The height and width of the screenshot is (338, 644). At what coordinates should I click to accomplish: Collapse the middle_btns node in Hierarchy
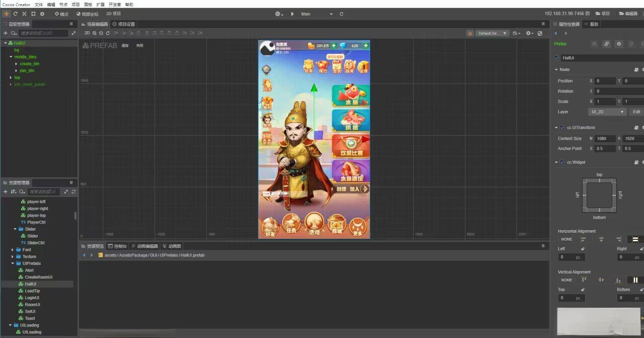tap(11, 57)
